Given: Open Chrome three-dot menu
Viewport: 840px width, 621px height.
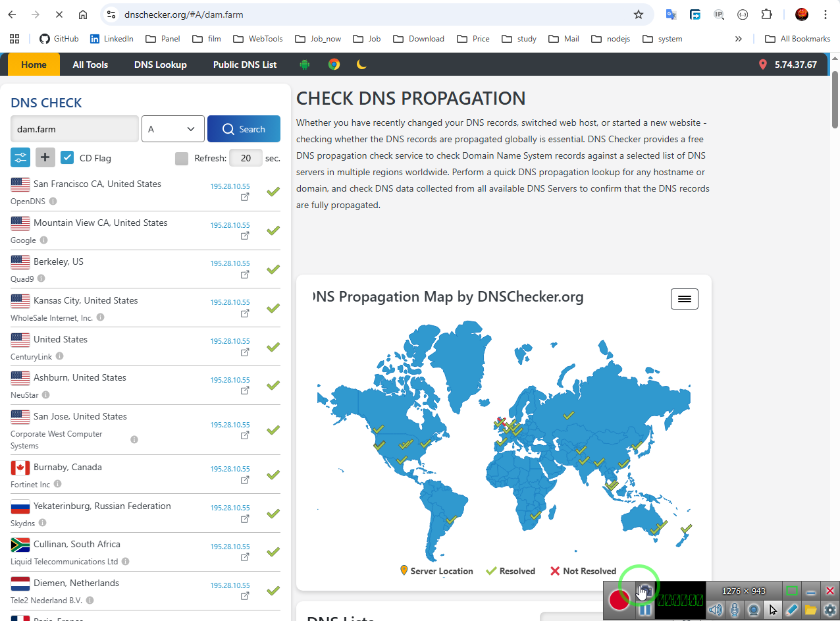Looking at the screenshot, I should [x=826, y=14].
